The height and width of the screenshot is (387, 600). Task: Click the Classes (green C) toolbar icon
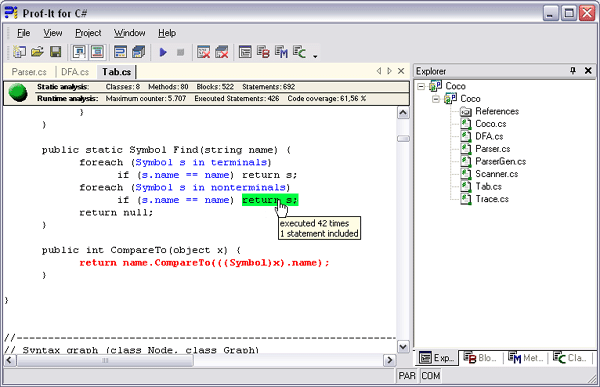coord(299,52)
